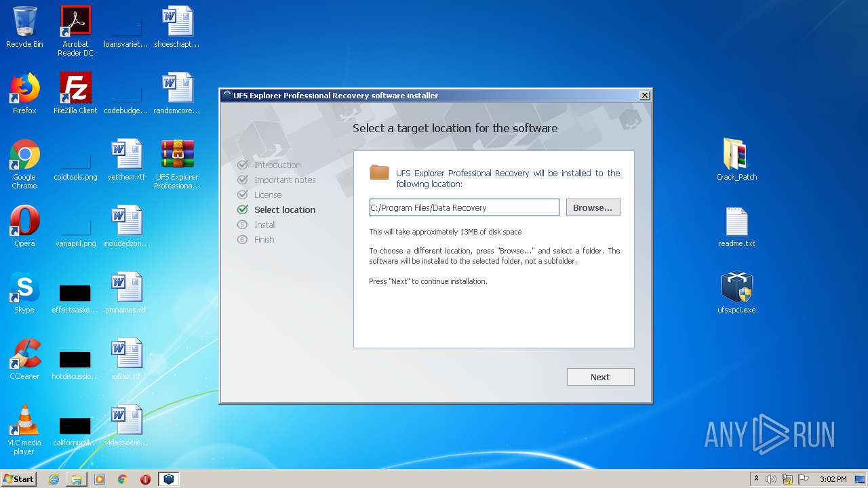868x488 pixels.
Task: Open Chrome from the taskbar
Action: (x=123, y=479)
